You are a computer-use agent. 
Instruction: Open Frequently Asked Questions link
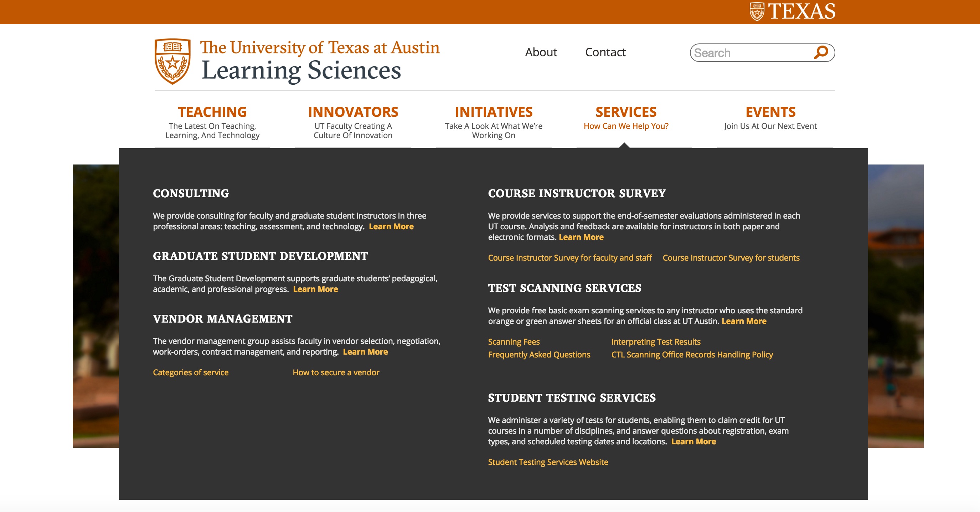[x=539, y=355]
